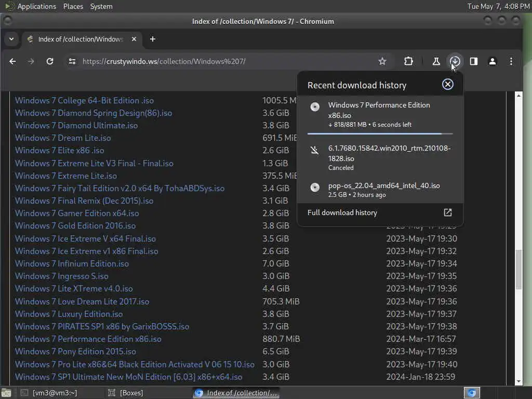The width and height of the screenshot is (532, 399).
Task: Open Windows 7 Pony Edition 2015.iso
Action: pyautogui.click(x=75, y=352)
